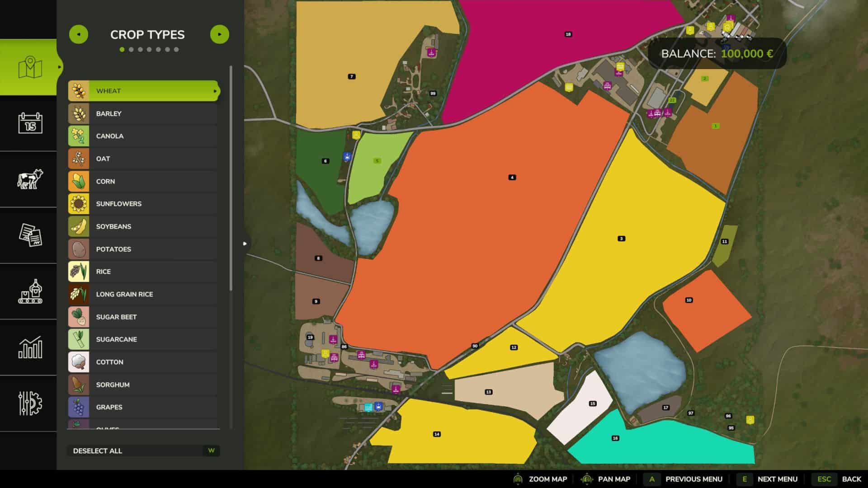Click the sunflower crop icon
Image resolution: width=868 pixels, height=488 pixels.
pyautogui.click(x=79, y=204)
